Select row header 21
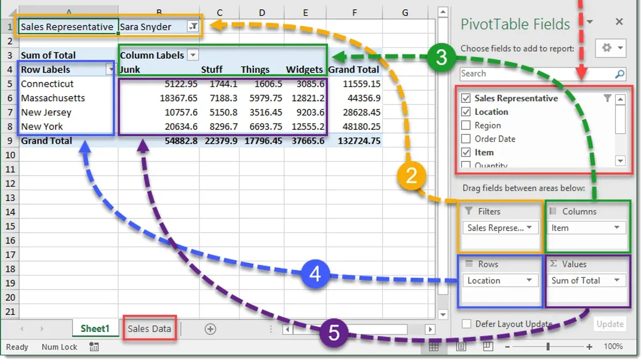The width and height of the screenshot is (644, 362). pyautogui.click(x=9, y=312)
